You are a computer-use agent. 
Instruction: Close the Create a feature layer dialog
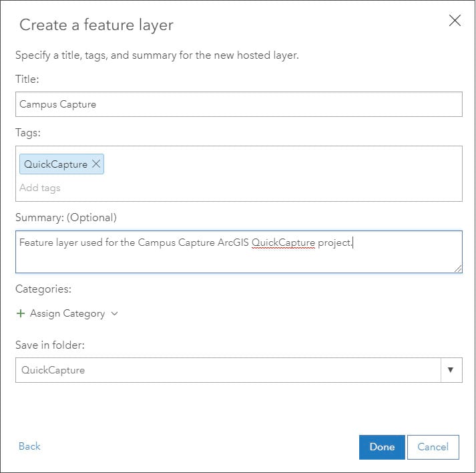(x=455, y=21)
